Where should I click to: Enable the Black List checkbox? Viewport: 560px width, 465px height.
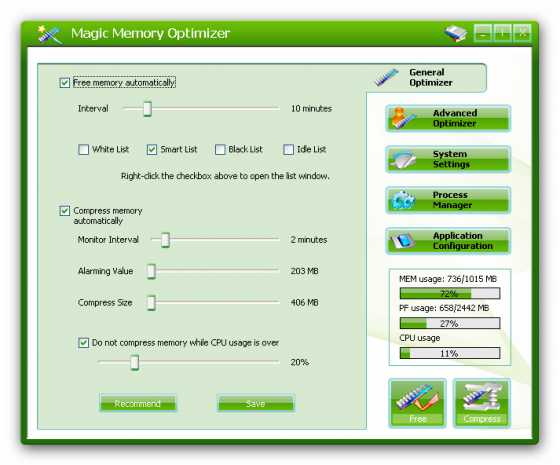[220, 149]
